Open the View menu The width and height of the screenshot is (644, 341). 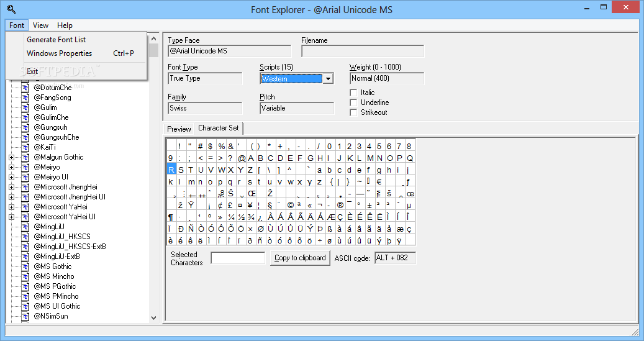click(40, 25)
